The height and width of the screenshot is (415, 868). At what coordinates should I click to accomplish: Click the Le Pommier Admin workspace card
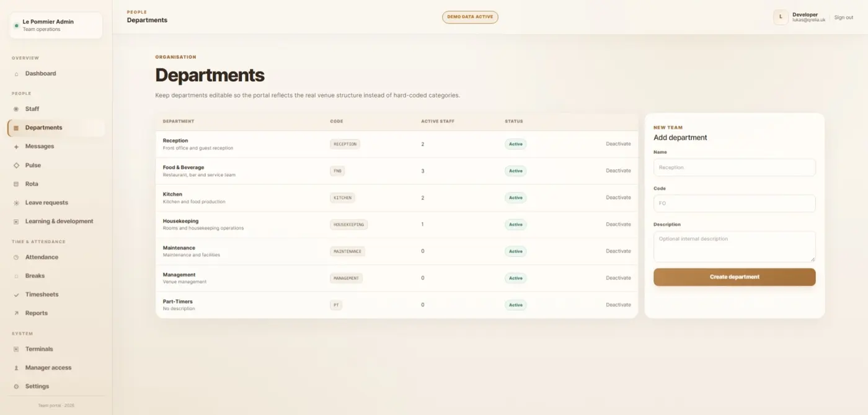[x=56, y=25]
